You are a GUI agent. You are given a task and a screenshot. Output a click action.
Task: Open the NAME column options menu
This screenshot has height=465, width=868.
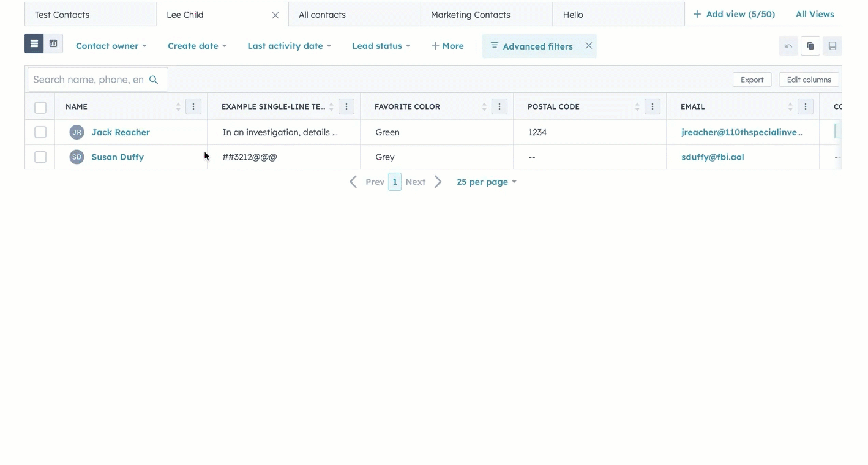pyautogui.click(x=193, y=106)
